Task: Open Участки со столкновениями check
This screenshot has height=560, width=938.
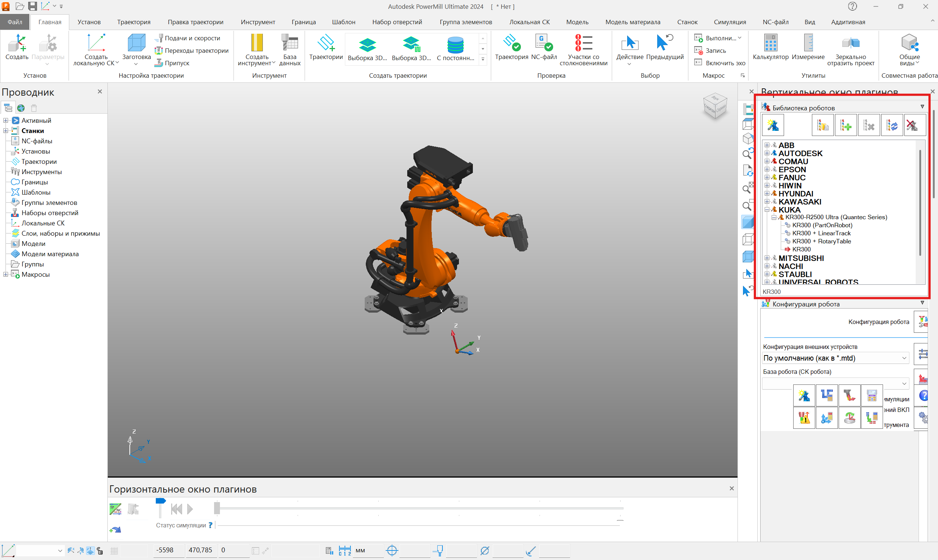Action: tap(583, 49)
